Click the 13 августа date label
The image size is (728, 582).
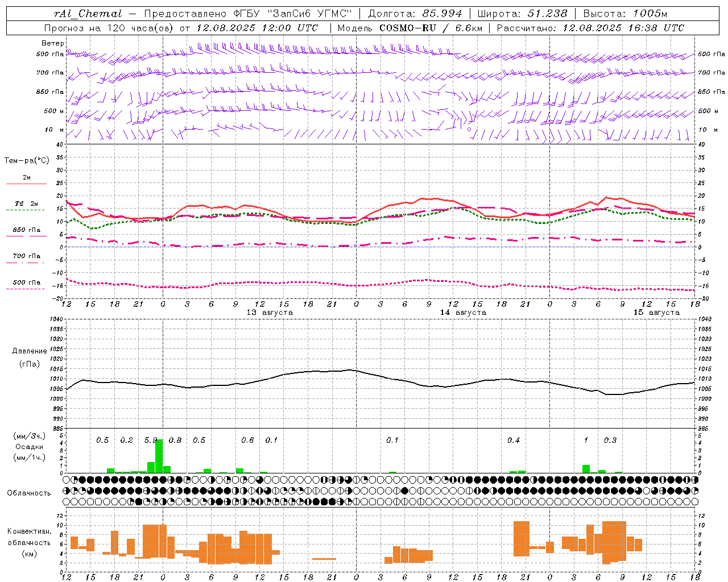(x=270, y=313)
